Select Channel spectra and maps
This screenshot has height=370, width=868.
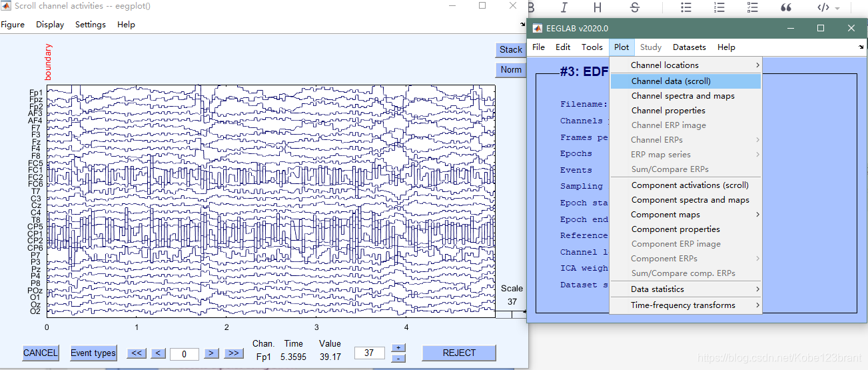(685, 96)
